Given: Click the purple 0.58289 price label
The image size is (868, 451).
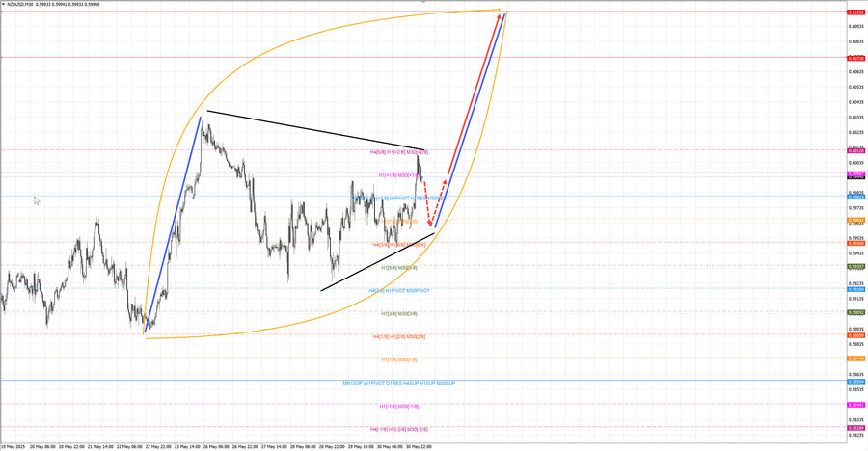Looking at the screenshot, I should 856,428.
